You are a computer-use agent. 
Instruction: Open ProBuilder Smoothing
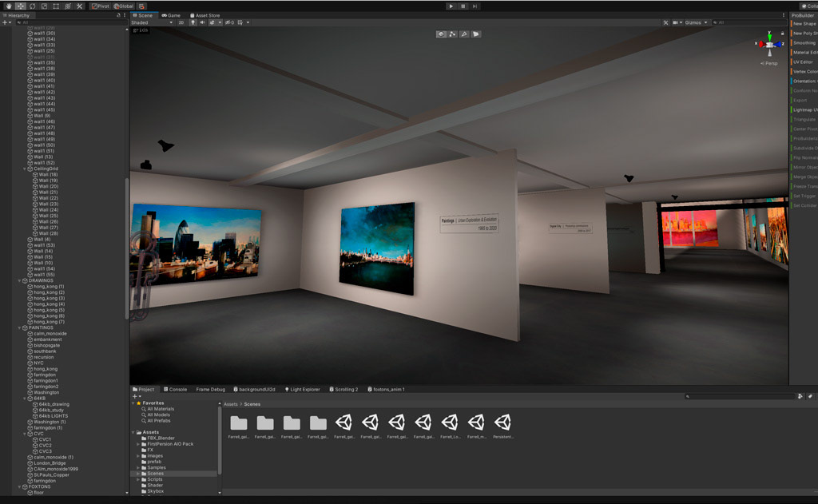coord(804,43)
